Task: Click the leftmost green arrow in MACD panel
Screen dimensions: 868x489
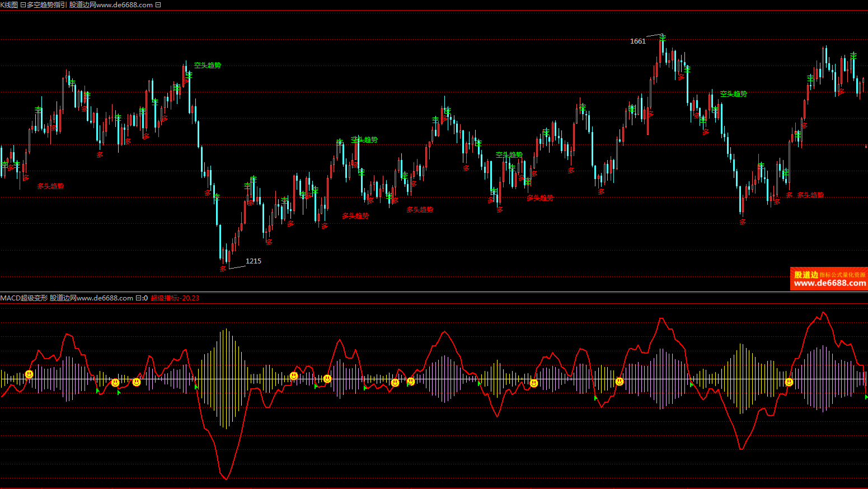Action: click(97, 391)
